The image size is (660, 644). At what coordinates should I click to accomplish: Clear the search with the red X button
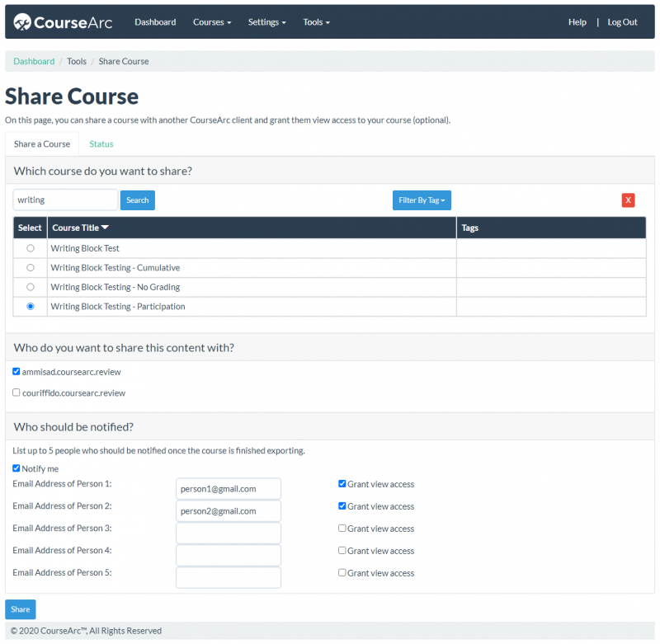coord(628,200)
